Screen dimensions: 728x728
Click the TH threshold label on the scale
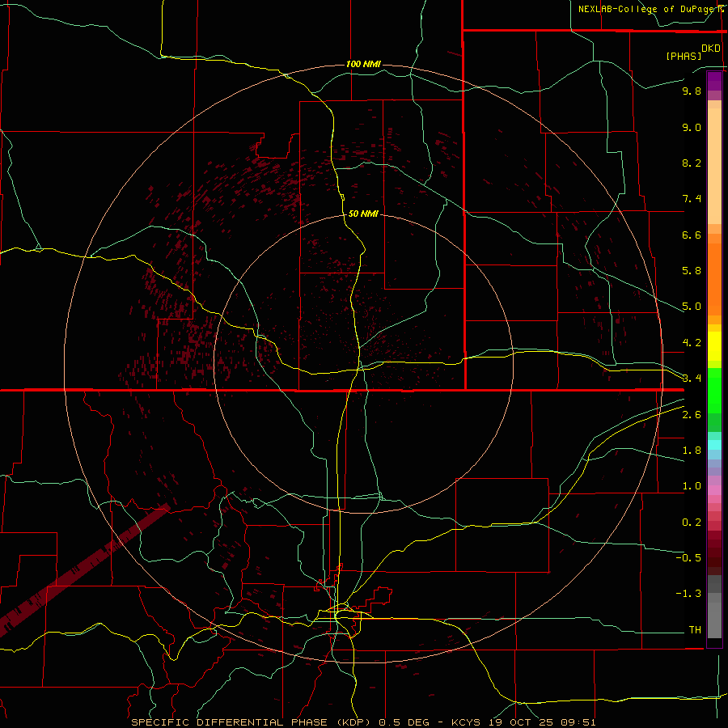(695, 629)
